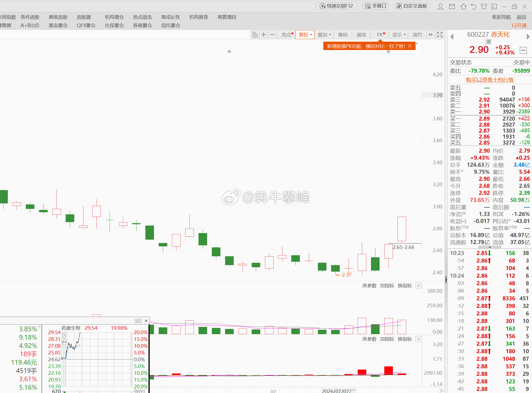
Task: Click the 港 tag under stock name
Action: (488, 42)
